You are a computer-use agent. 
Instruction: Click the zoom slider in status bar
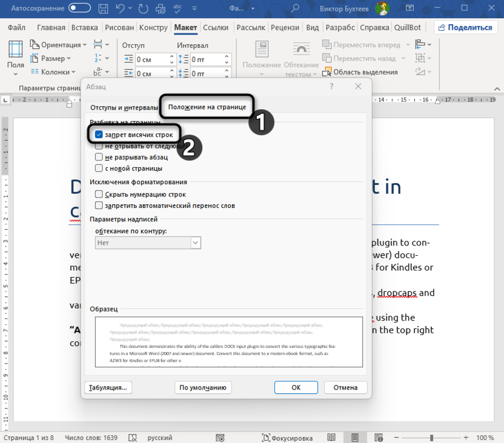[x=431, y=438]
